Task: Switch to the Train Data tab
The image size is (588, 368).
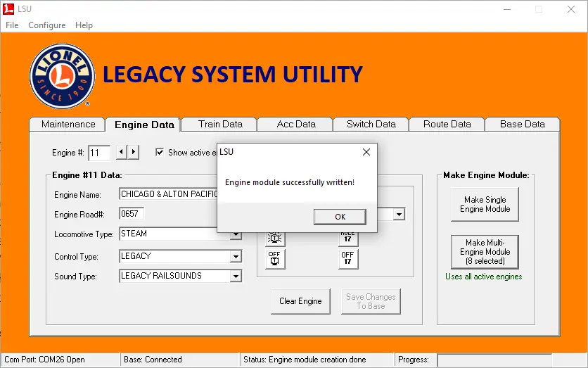Action: (x=220, y=124)
